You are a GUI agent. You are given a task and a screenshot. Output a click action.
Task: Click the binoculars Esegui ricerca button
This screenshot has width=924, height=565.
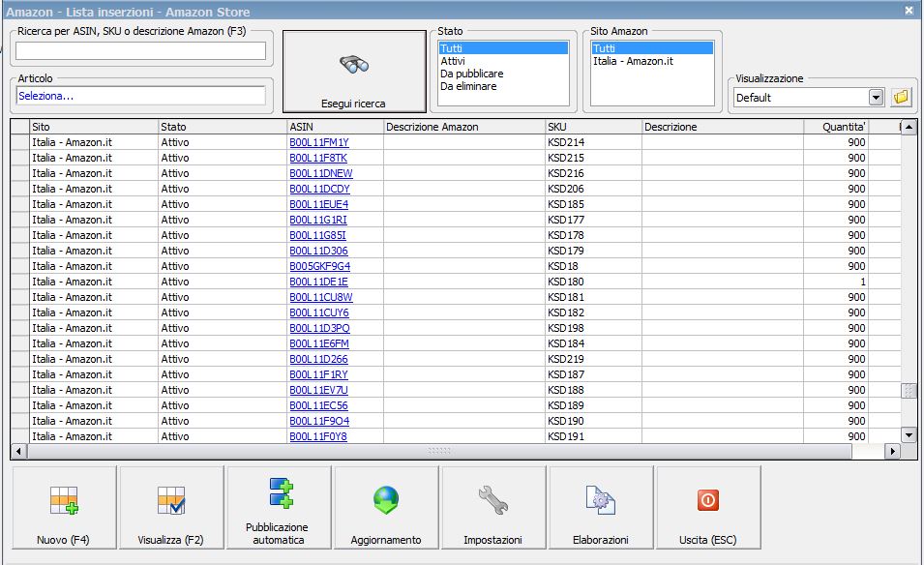(x=354, y=72)
